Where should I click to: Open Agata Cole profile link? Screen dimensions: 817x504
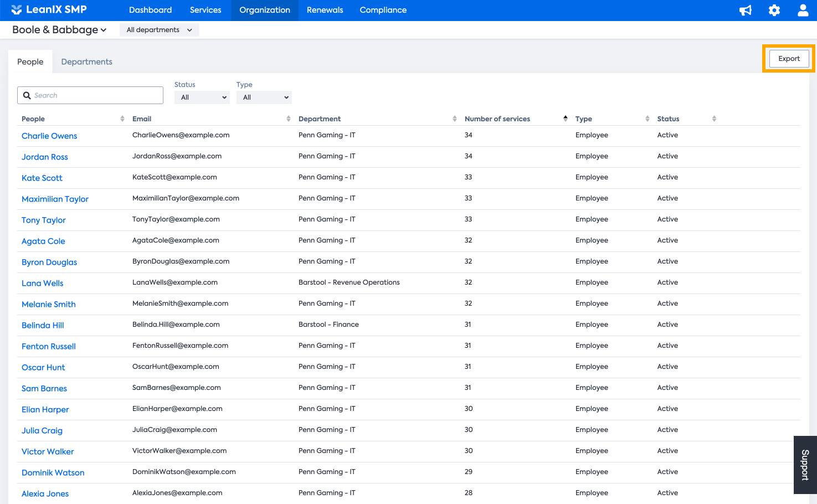(43, 241)
